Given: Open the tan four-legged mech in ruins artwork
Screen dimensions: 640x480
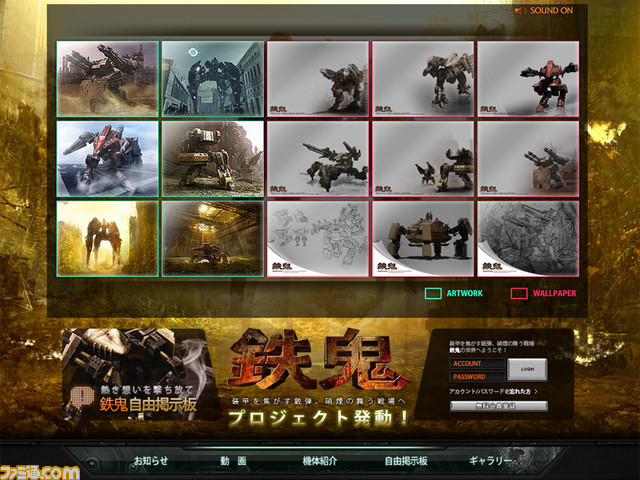Looking at the screenshot, I should tap(213, 159).
